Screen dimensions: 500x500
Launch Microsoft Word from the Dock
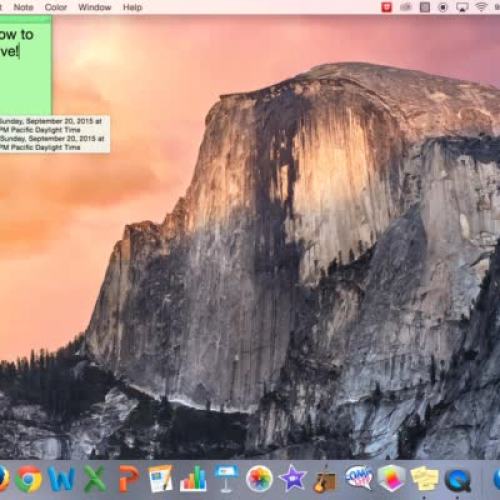[62, 479]
